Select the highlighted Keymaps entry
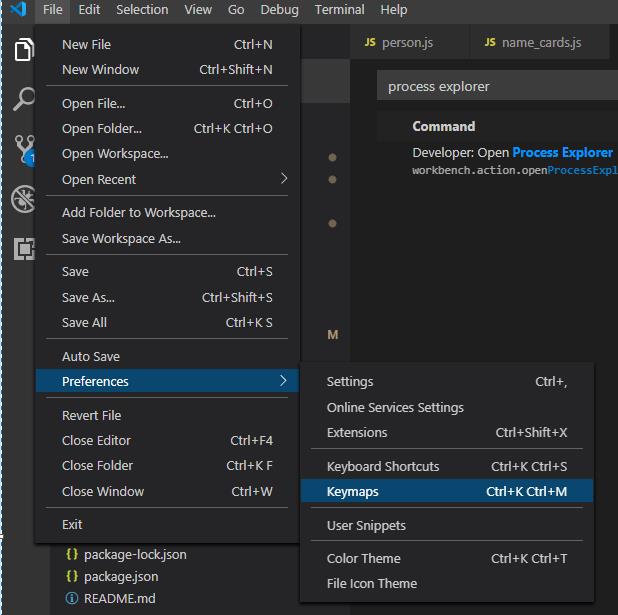Screen dimensions: 618x615 pos(447,491)
